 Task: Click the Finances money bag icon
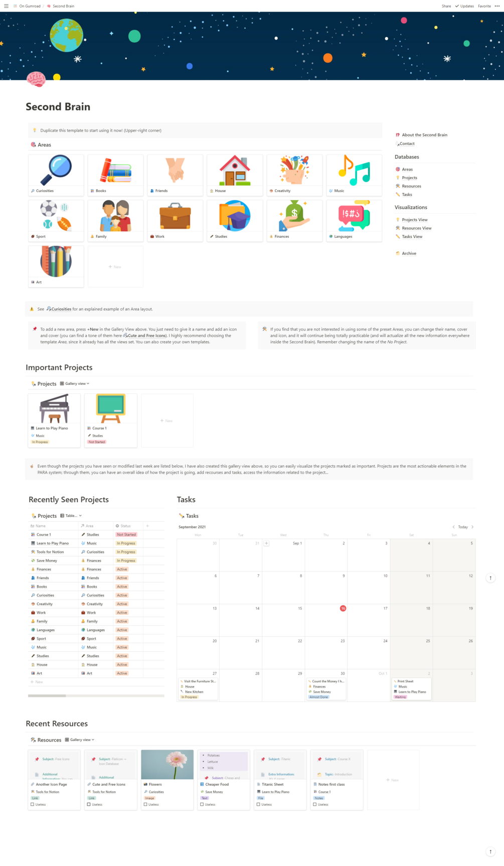[x=294, y=216]
